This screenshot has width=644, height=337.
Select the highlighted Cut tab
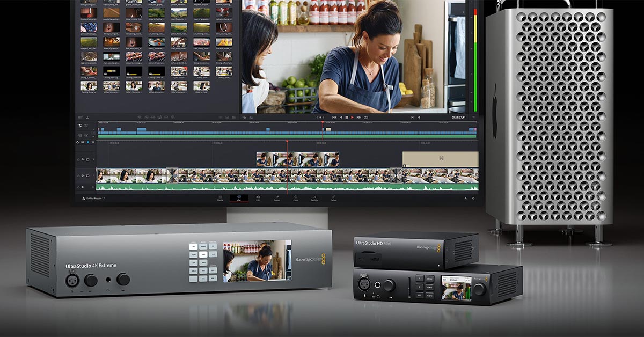tap(239, 200)
